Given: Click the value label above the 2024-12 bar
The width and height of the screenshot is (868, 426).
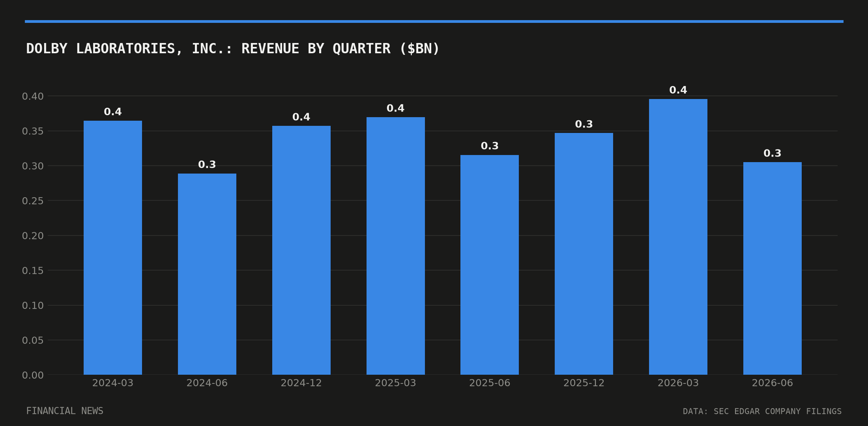Looking at the screenshot, I should (301, 117).
